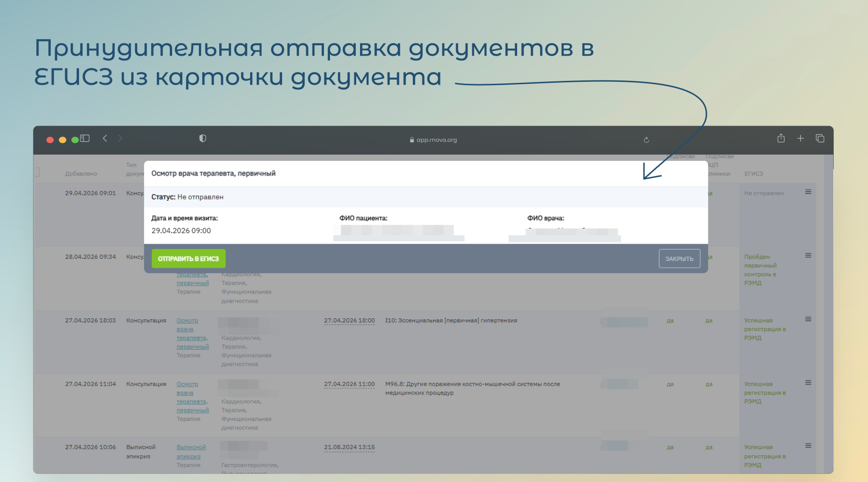
Task: Open the row menu for Выписной эпикриз document
Action: [x=808, y=446]
